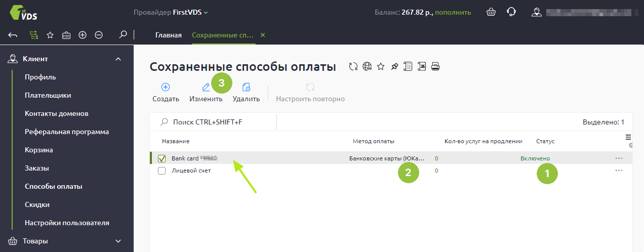
Task: Collapse the Клиент sidebar section
Action: click(118, 59)
